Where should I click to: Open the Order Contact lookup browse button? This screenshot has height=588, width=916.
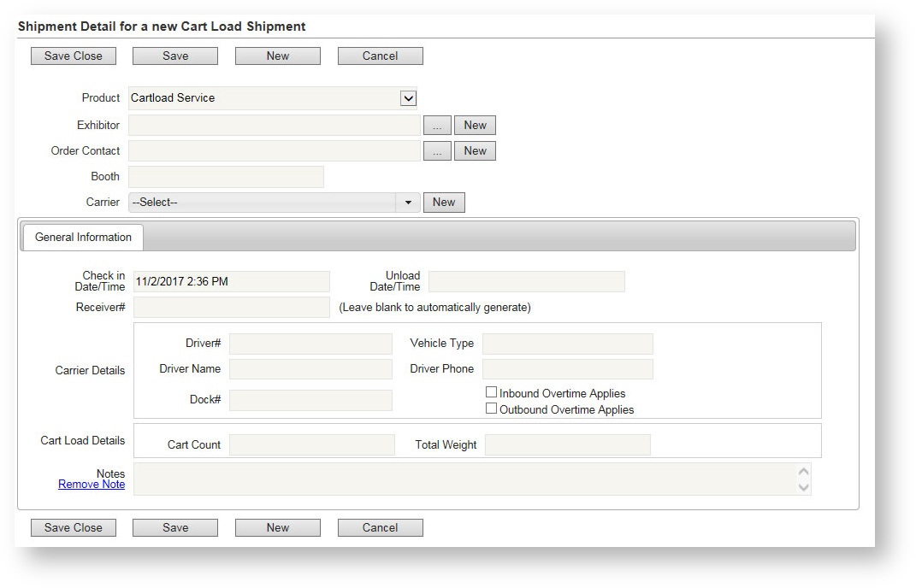point(437,150)
